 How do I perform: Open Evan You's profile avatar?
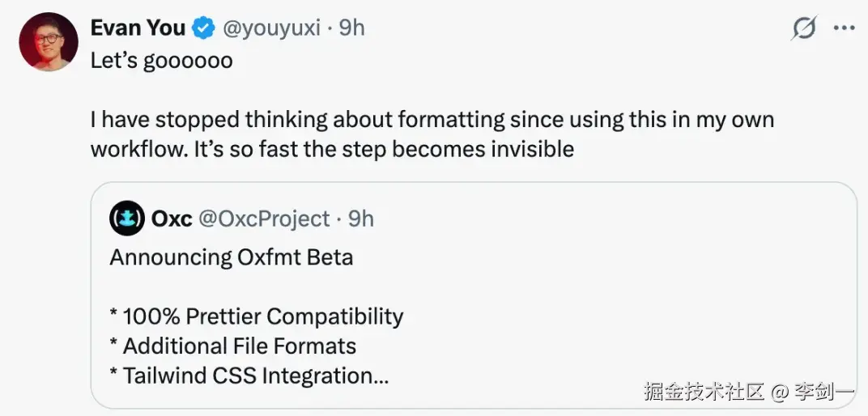point(48,42)
